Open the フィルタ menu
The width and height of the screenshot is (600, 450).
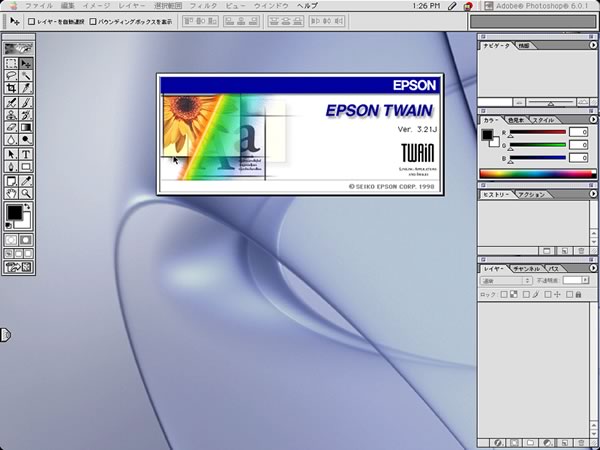203,6
